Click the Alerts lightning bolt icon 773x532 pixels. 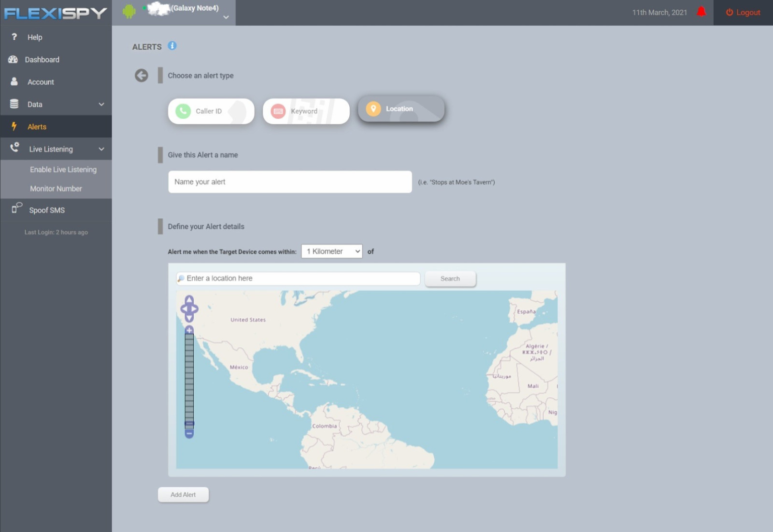14,126
